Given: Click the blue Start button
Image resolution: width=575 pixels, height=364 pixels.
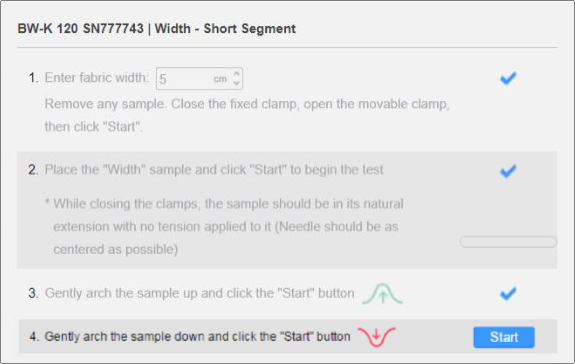Looking at the screenshot, I should [x=504, y=337].
